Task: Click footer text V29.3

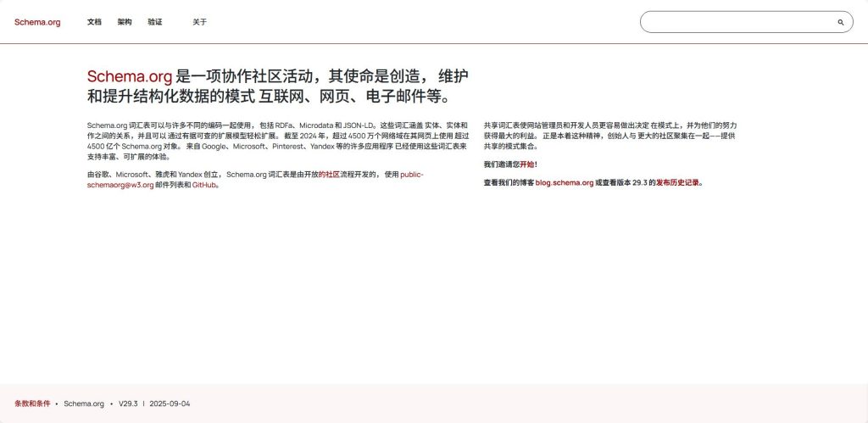Action: 128,404
